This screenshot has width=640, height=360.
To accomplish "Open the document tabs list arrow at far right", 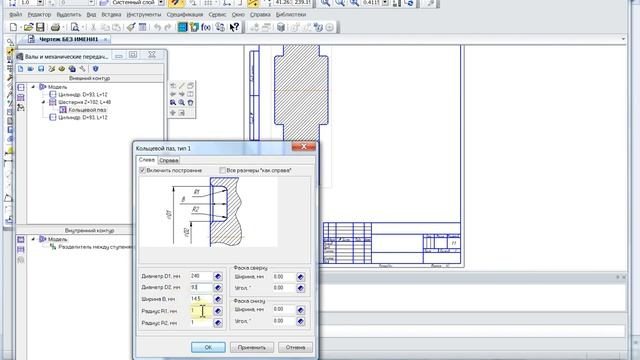I will (623, 39).
